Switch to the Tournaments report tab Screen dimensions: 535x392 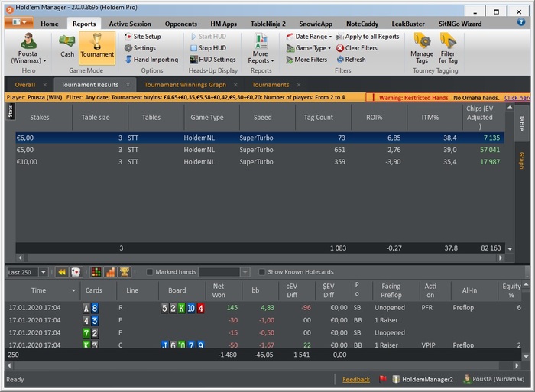coord(271,85)
